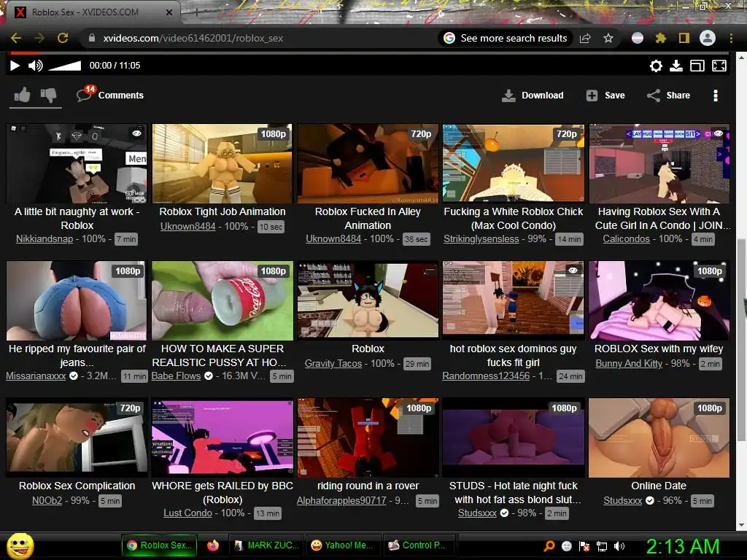
Task: Go back to the previous page
Action: tap(16, 38)
